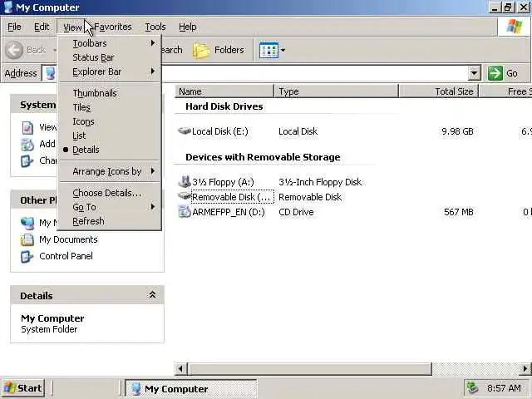Viewport: 532px width, 399px height.
Task: Expand the Arrange Icons by submenu
Action: coord(109,171)
